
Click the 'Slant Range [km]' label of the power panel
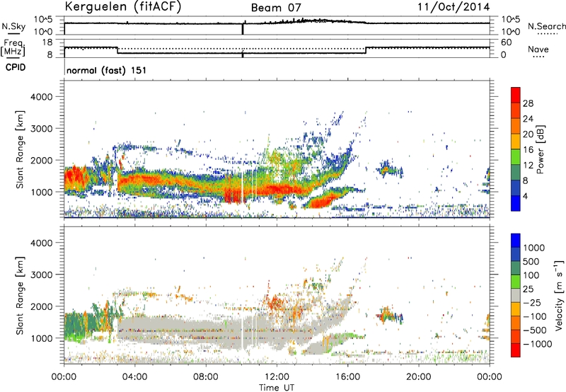(x=20, y=149)
